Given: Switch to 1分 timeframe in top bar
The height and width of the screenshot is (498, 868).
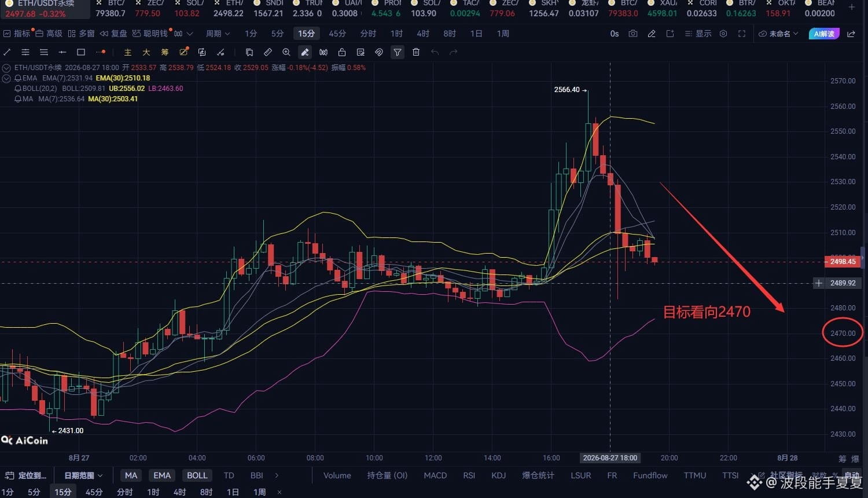Looking at the screenshot, I should [x=251, y=34].
